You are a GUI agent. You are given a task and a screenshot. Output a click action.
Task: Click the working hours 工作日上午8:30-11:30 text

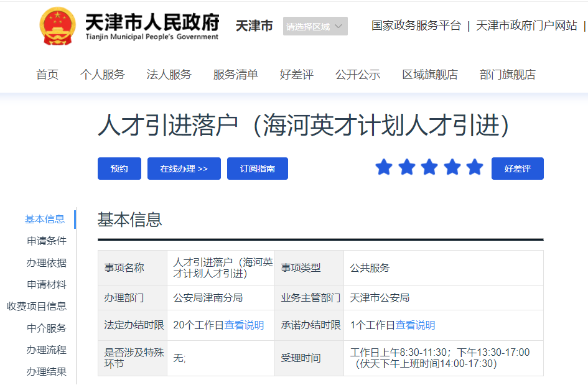click(x=398, y=353)
